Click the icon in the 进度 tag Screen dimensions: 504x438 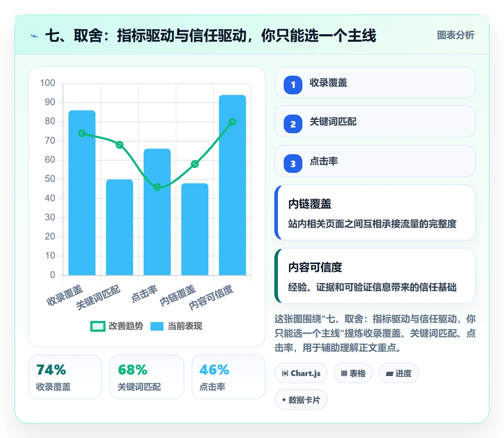coord(390,374)
